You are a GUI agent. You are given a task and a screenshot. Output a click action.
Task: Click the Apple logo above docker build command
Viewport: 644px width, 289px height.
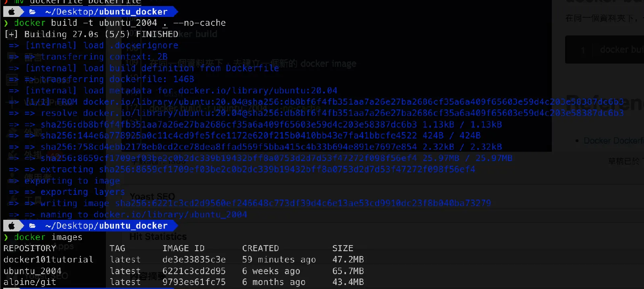[12, 12]
